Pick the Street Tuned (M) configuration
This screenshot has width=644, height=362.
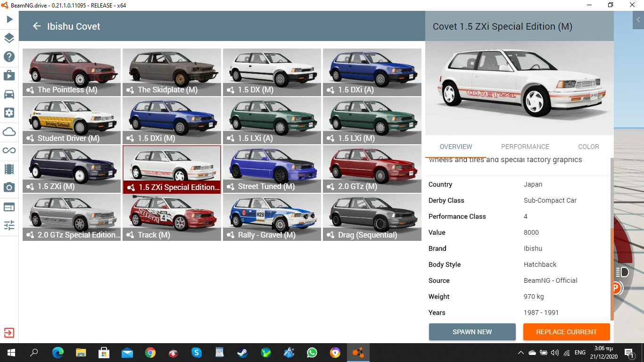tap(272, 169)
